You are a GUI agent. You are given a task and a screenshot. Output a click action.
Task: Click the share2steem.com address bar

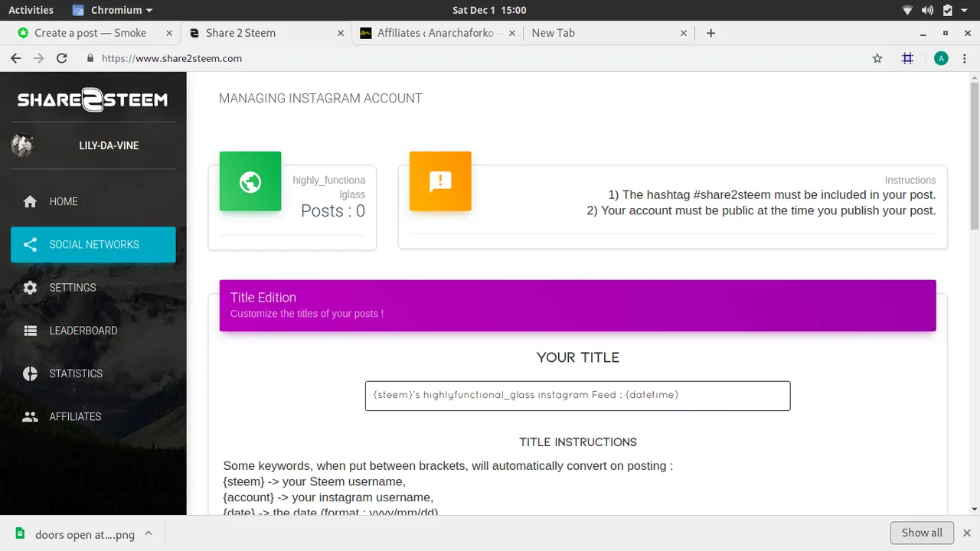point(475,58)
